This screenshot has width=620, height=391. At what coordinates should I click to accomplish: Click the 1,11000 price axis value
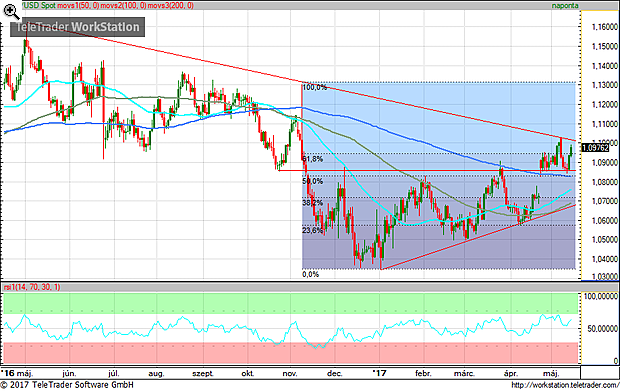pos(605,124)
